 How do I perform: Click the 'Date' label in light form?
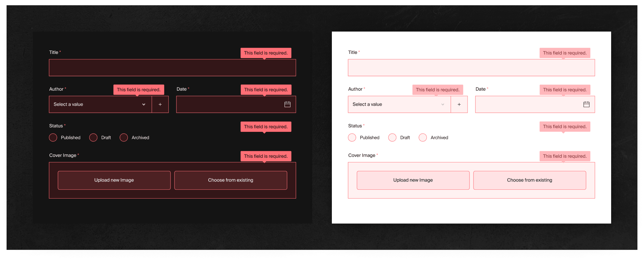click(x=480, y=89)
